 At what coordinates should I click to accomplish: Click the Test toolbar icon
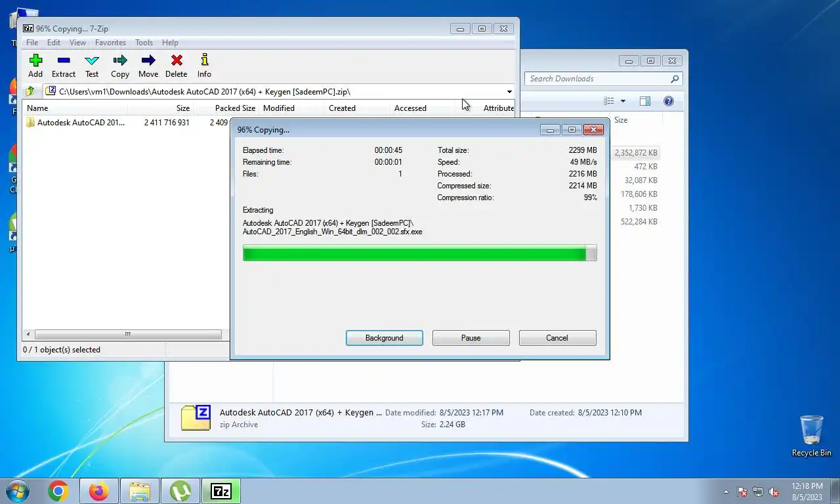point(92,66)
